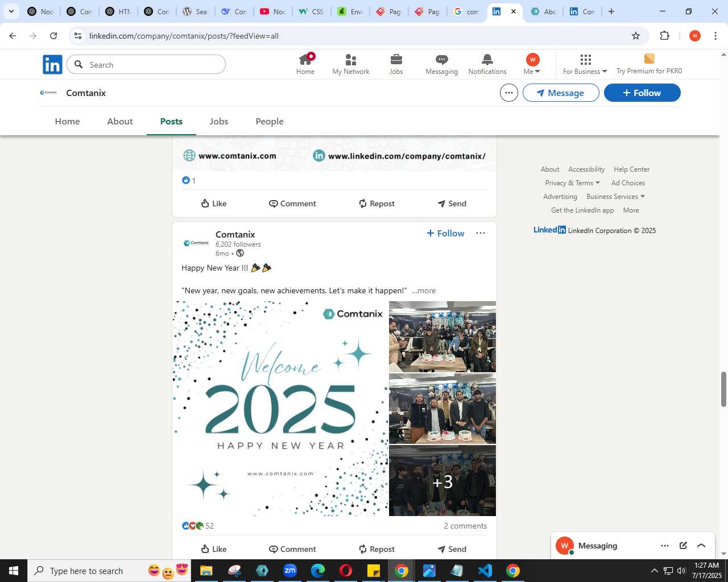Repost the upper post
Image resolution: width=728 pixels, height=582 pixels.
tap(377, 203)
